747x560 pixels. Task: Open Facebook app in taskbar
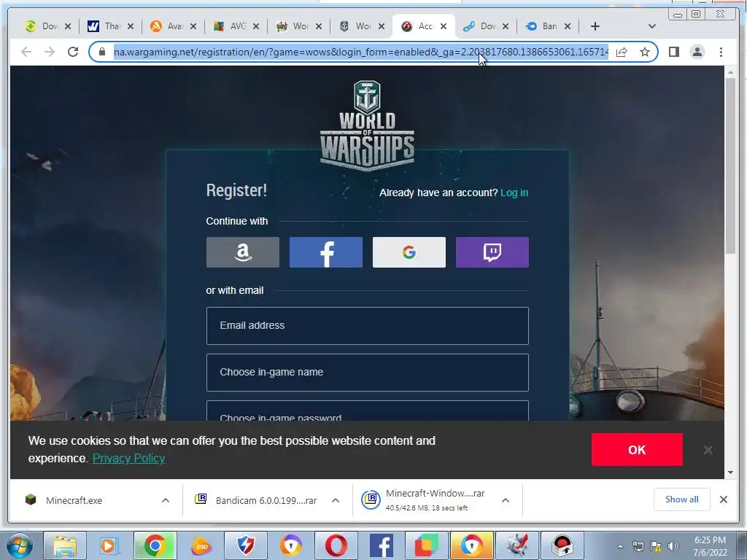pyautogui.click(x=381, y=545)
